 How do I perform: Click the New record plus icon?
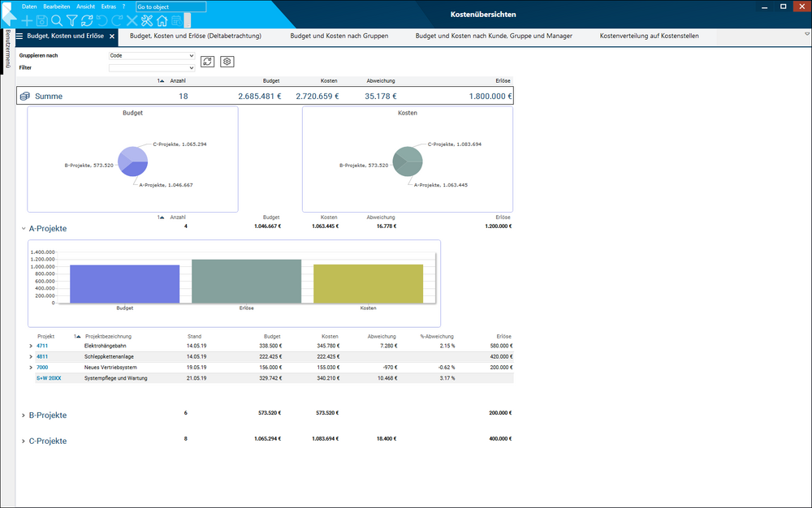tap(28, 20)
